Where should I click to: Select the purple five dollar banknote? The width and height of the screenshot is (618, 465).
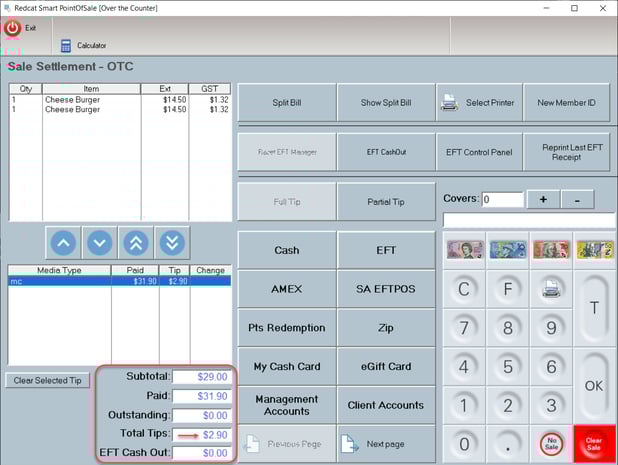465,250
